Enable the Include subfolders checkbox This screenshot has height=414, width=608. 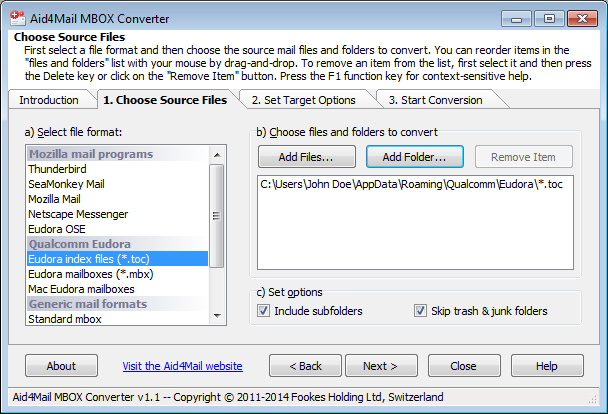(264, 311)
